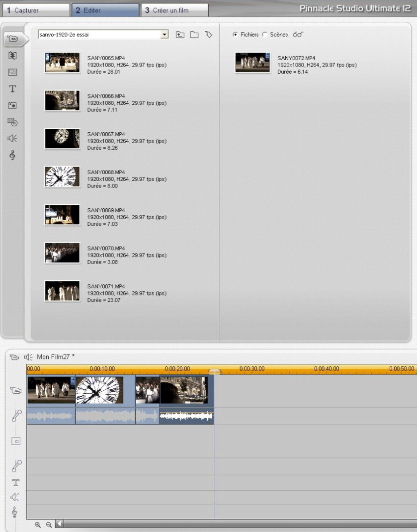417x532 pixels.
Task: Zoom in on the timeline
Action: click(37, 524)
